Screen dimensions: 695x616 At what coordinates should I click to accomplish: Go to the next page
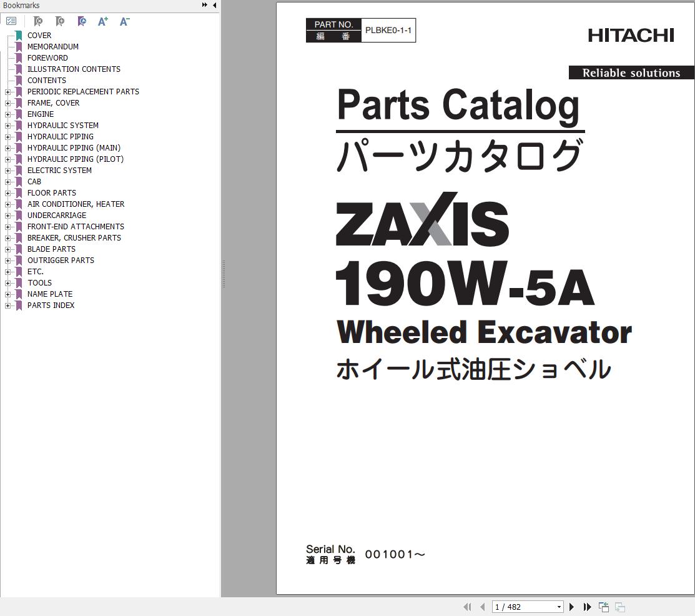coord(572,607)
